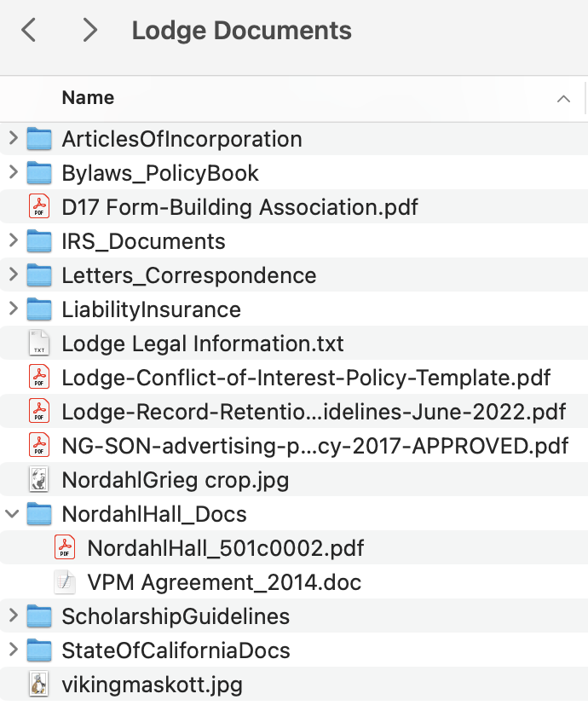Select the ArticlesOfIncorporation folder name
The height and width of the screenshot is (711, 588).
tap(182, 139)
